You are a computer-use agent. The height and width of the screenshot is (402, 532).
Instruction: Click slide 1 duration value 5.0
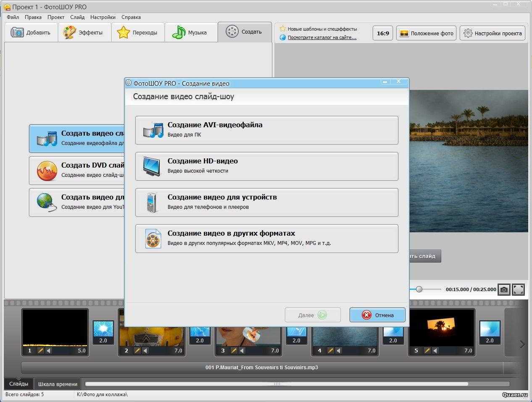pyautogui.click(x=82, y=350)
